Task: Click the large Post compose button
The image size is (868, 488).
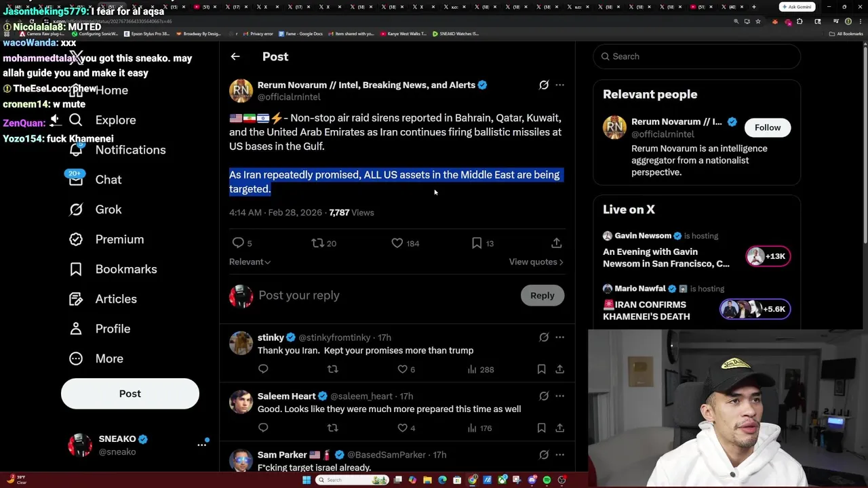Action: 130,394
